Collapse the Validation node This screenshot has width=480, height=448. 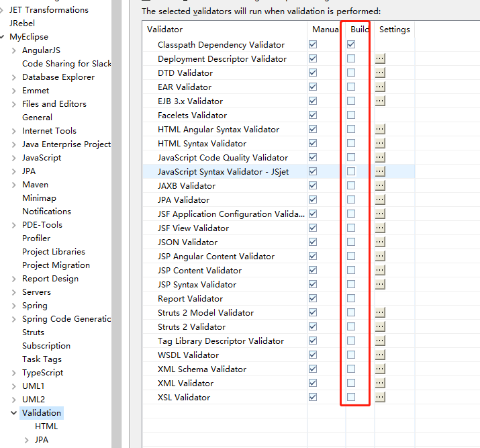click(14, 413)
